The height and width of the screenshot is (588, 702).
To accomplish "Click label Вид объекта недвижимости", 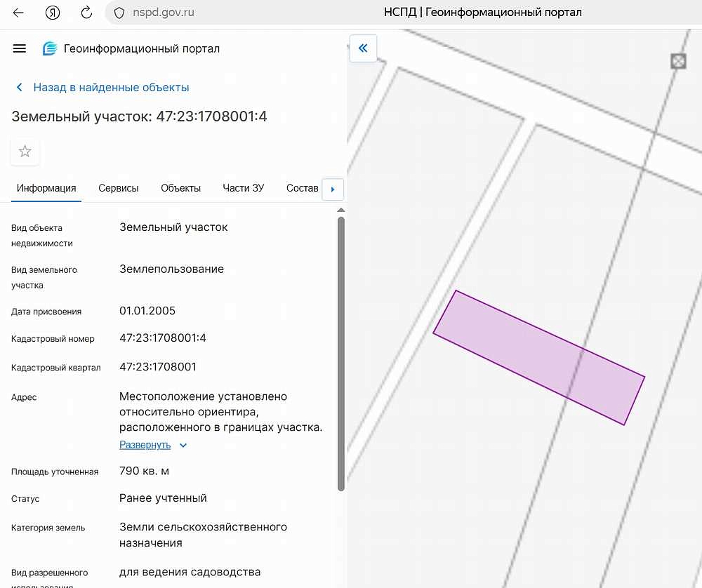I will click(x=41, y=235).
